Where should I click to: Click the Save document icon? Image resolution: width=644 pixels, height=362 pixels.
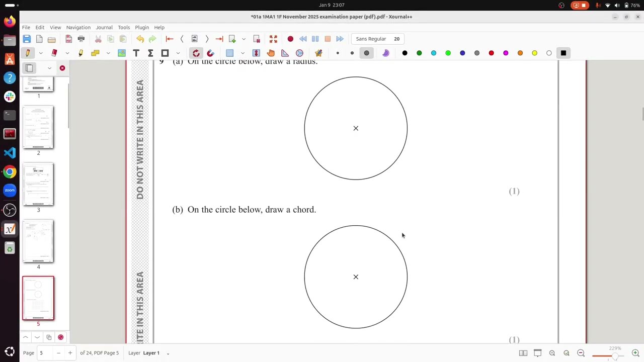point(27,39)
